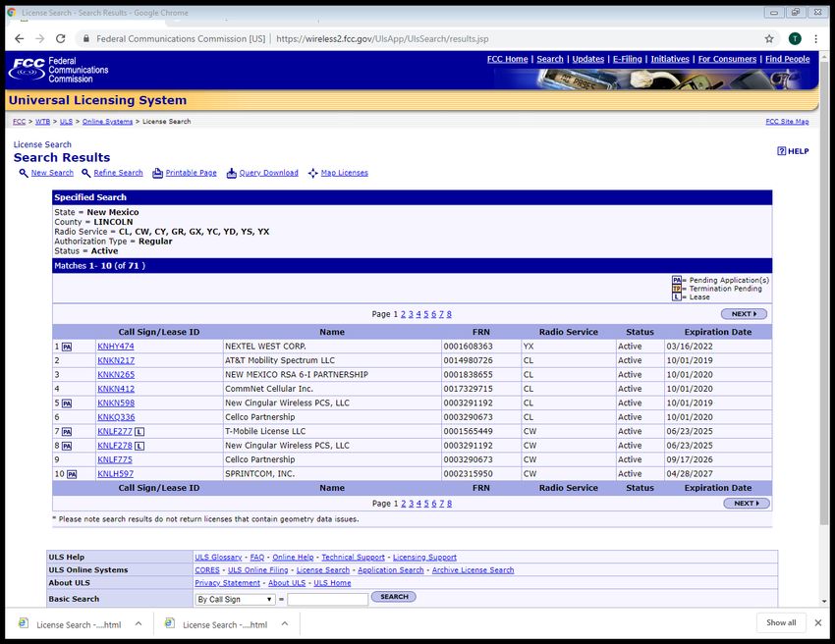This screenshot has height=644, width=835.
Task: Click the WTB breadcrumb link
Action: (42, 122)
